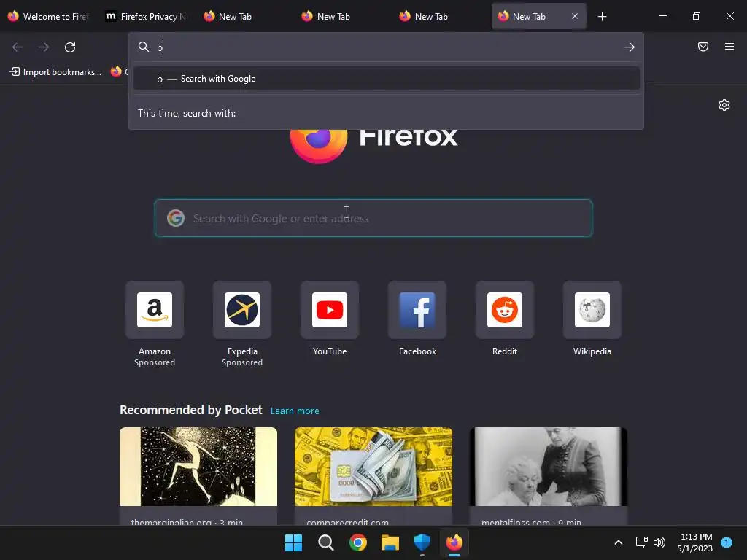747x560 pixels.
Task: Open Windows Security shield in taskbar
Action: click(422, 542)
